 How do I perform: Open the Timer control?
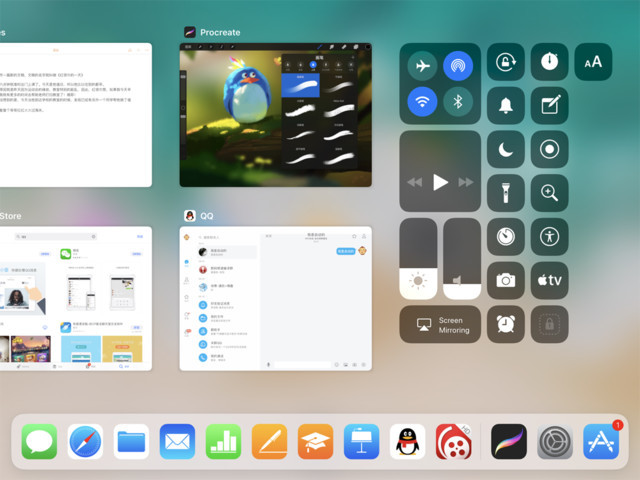506,237
